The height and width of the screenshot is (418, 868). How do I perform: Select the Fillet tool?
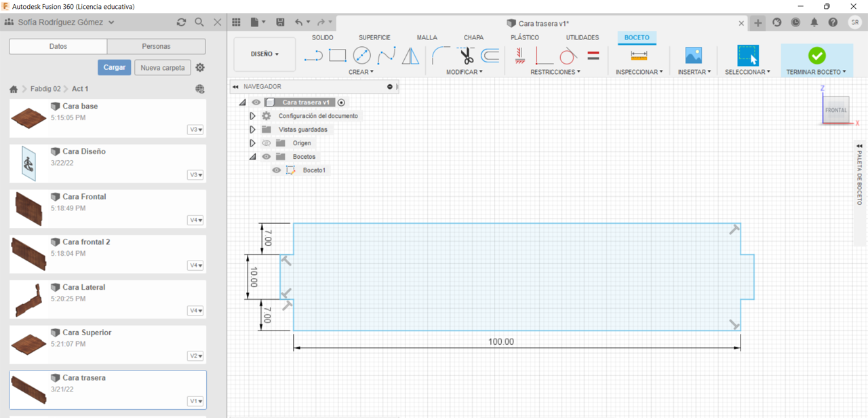pos(441,56)
